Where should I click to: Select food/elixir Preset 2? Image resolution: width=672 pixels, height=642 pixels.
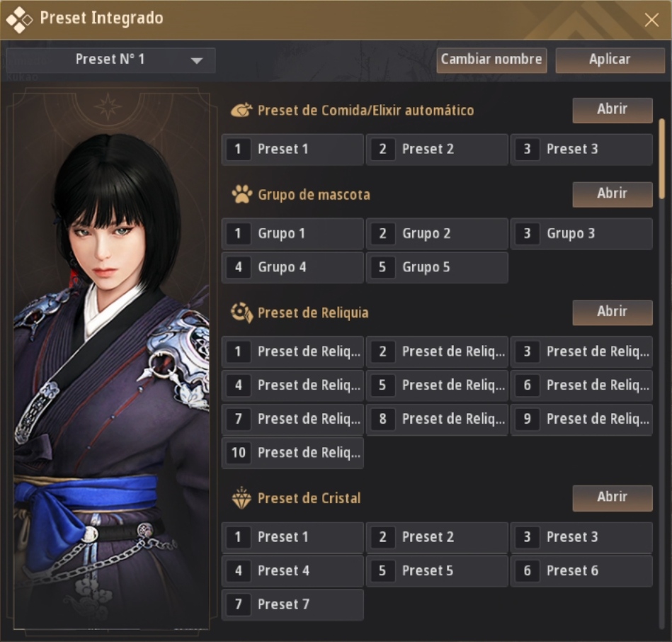436,150
